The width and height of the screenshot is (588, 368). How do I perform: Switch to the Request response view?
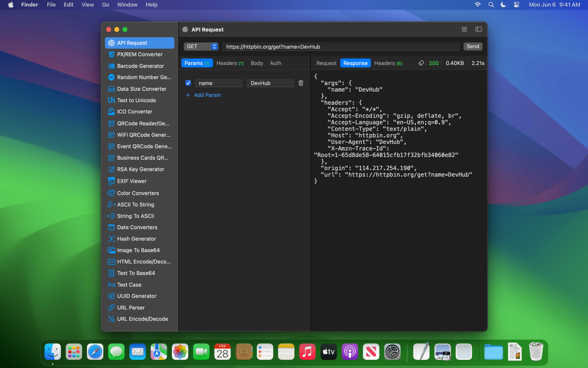[x=326, y=63]
